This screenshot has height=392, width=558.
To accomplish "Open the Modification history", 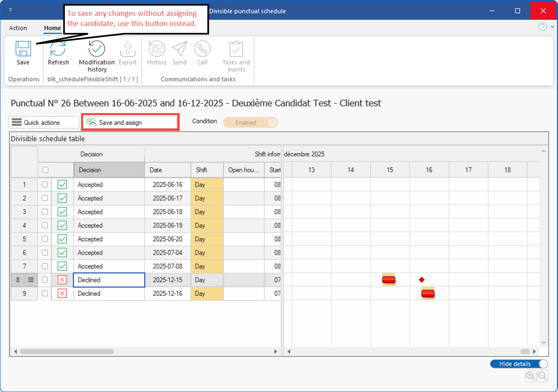I will (97, 49).
